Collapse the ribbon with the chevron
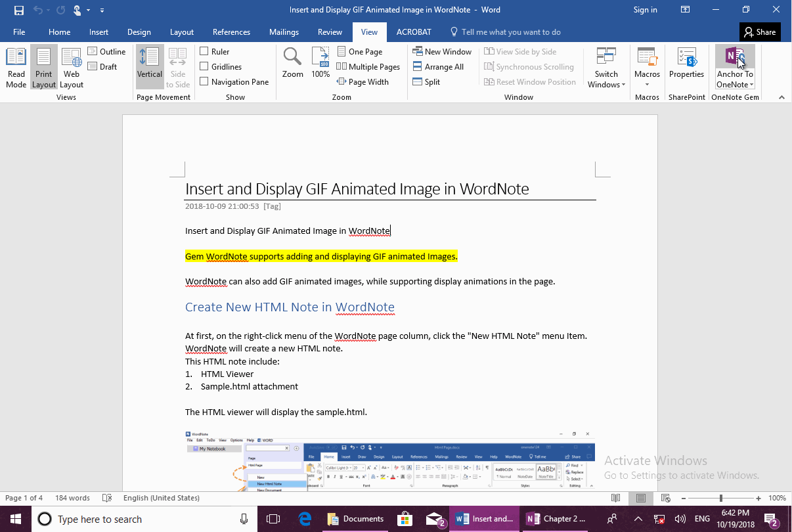This screenshot has width=792, height=532. point(781,97)
